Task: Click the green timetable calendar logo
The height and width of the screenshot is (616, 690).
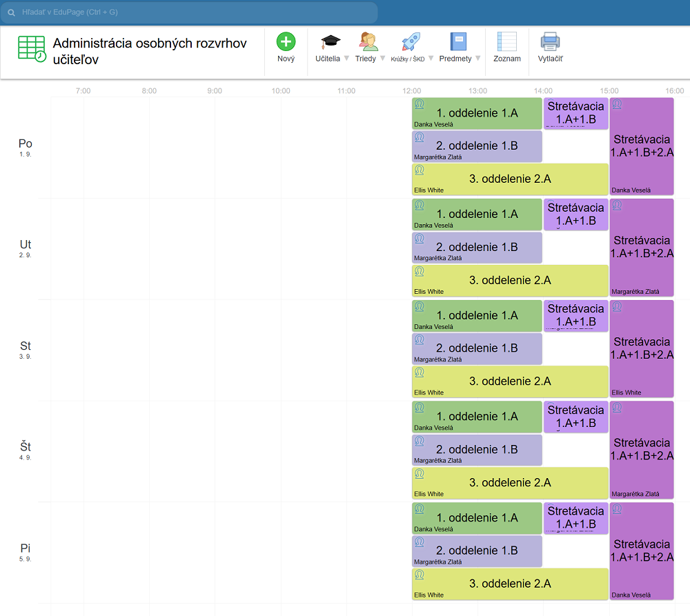Action: pos(32,48)
